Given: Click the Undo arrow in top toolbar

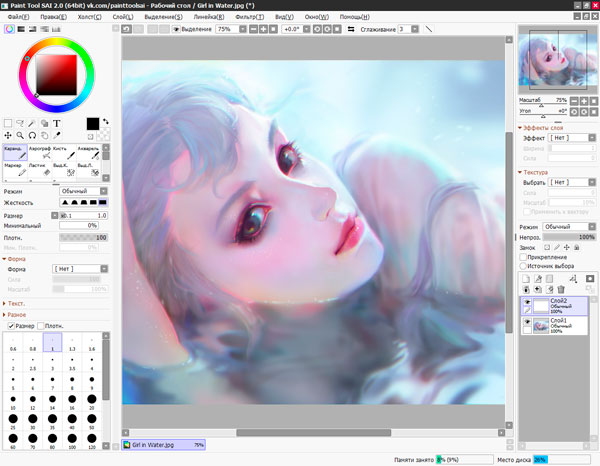Looking at the screenshot, I should (127, 30).
